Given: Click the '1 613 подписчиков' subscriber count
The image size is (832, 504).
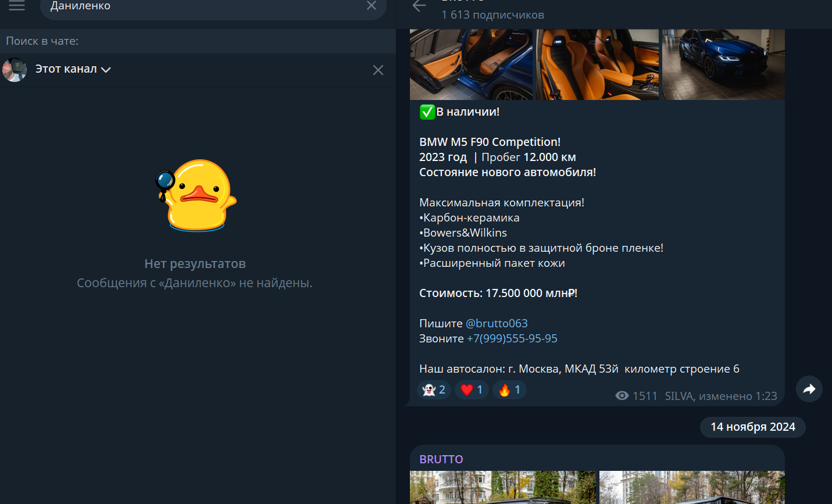Looking at the screenshot, I should [x=492, y=15].
